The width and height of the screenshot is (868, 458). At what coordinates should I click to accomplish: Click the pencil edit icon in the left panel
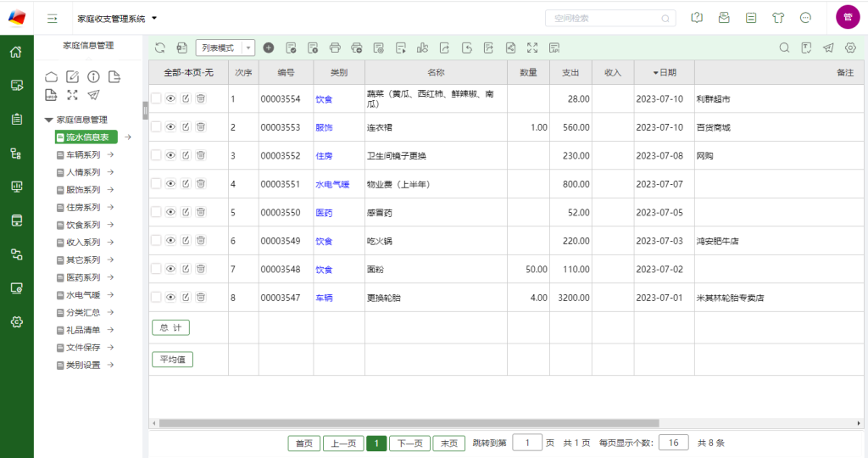click(73, 77)
